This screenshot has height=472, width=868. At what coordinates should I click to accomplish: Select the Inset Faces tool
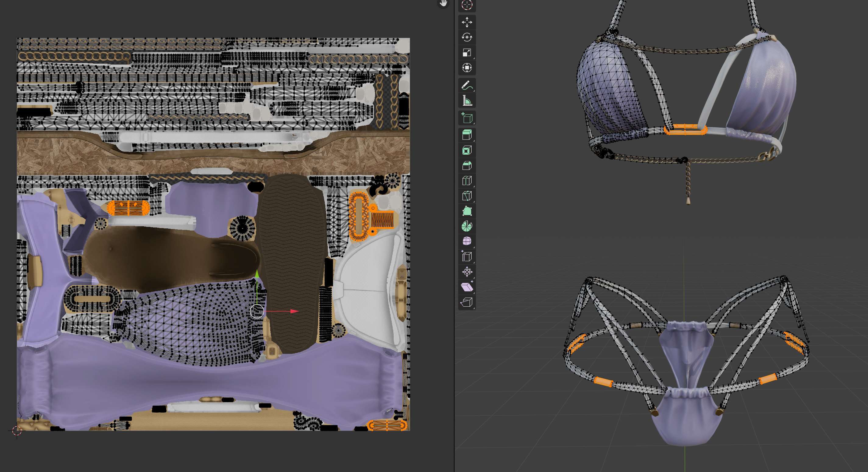click(x=467, y=150)
